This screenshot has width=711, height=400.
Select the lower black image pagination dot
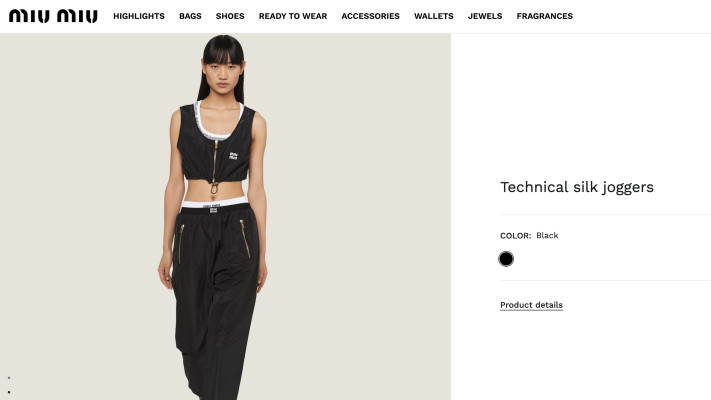(9, 392)
